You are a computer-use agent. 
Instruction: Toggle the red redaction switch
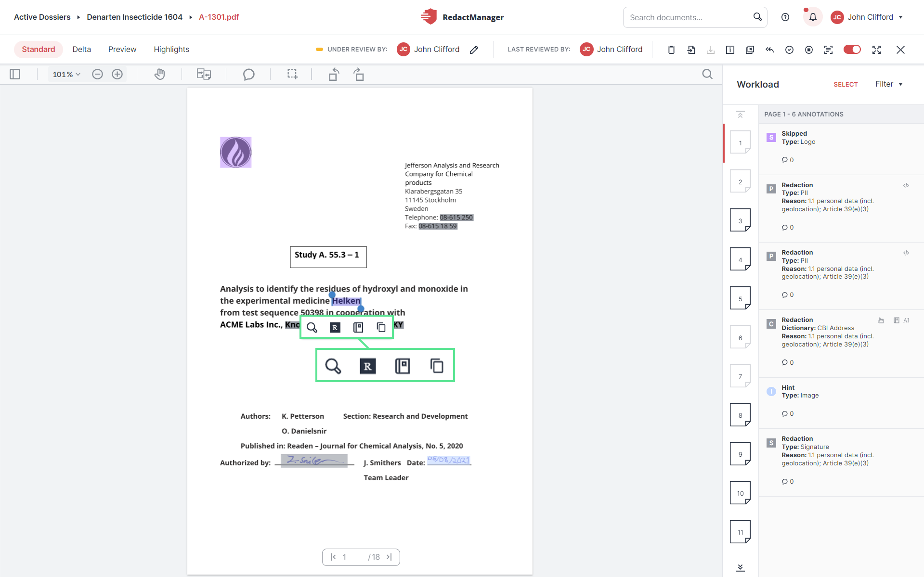(x=852, y=50)
